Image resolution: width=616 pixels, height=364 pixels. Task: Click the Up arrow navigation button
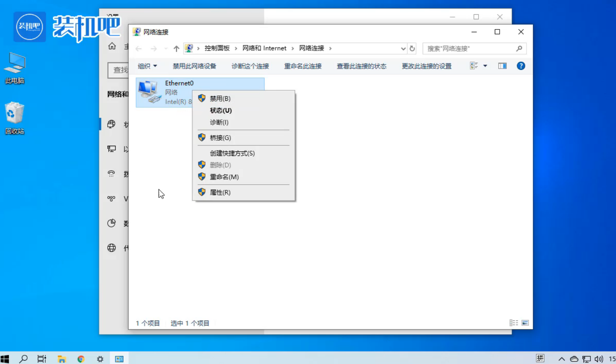coord(176,48)
